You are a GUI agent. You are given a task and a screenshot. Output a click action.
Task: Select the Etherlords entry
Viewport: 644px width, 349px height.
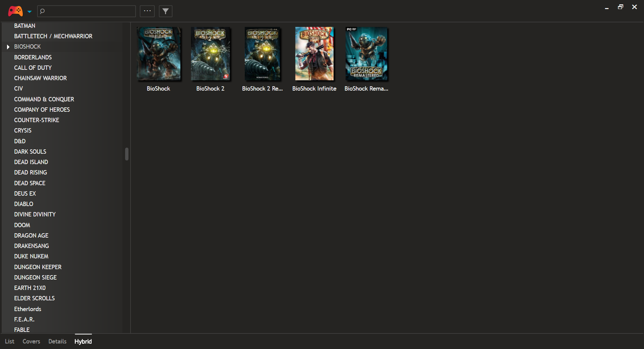pos(28,309)
